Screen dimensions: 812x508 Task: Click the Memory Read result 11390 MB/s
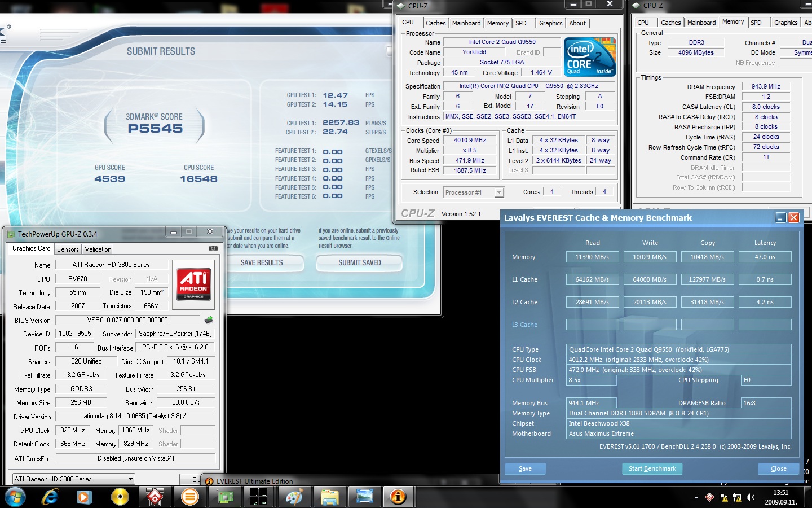pos(592,257)
